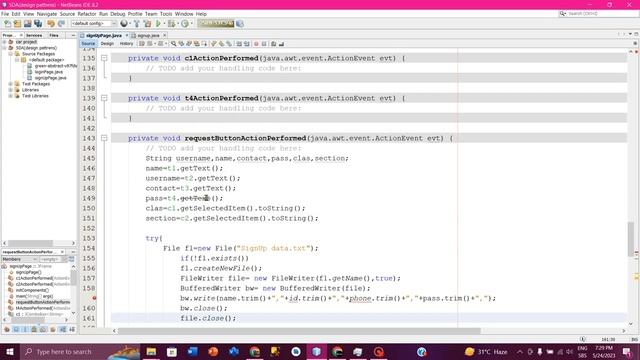Expand the Test Libraries tree node

tap(11, 96)
